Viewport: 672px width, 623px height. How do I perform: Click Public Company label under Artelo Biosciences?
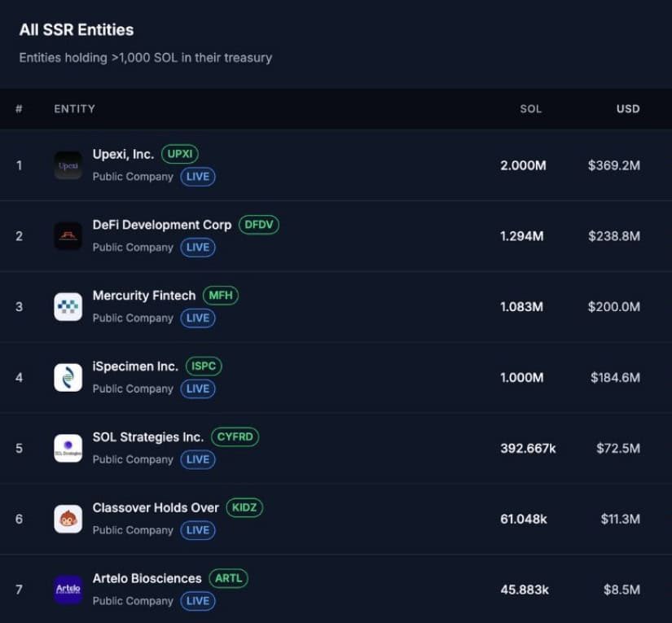point(133,601)
